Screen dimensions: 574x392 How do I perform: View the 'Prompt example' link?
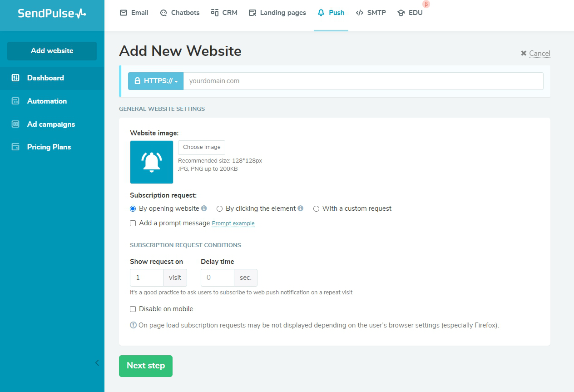click(233, 223)
